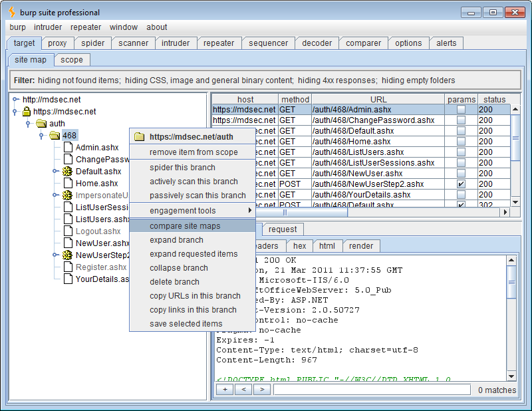
Task: Open the proxy tab
Action: tap(57, 43)
